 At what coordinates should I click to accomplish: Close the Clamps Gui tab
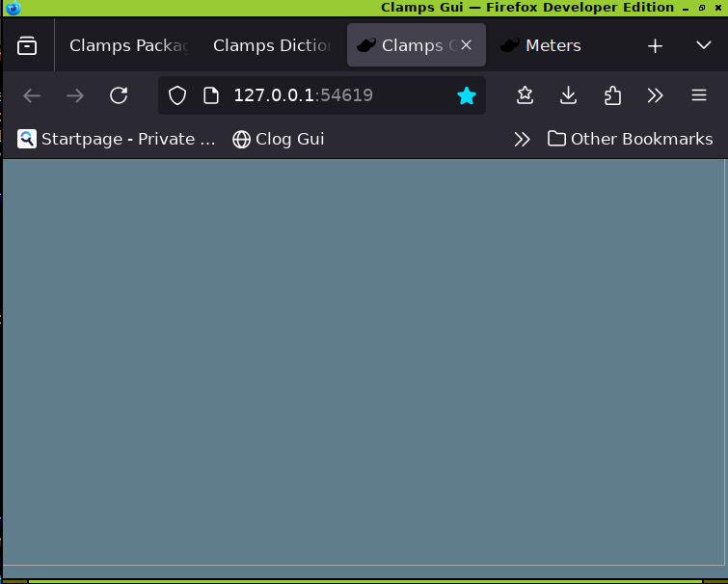tap(466, 45)
